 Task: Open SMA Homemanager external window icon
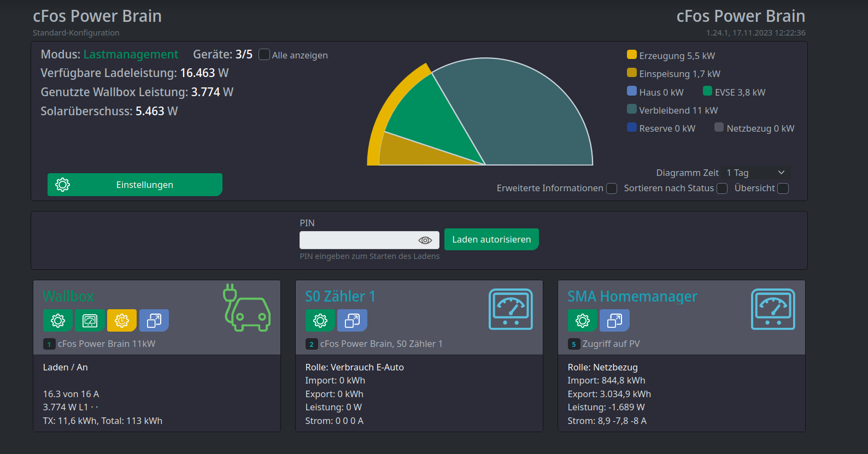(x=614, y=320)
